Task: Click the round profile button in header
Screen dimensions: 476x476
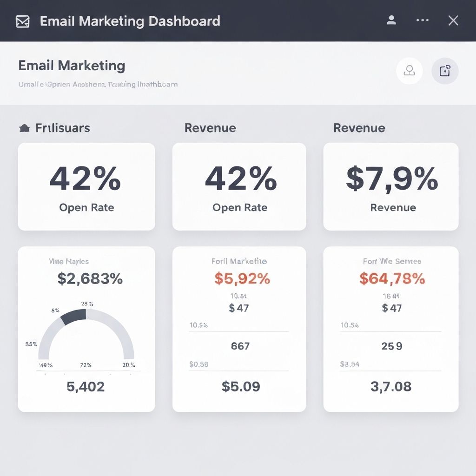Action: tap(409, 71)
